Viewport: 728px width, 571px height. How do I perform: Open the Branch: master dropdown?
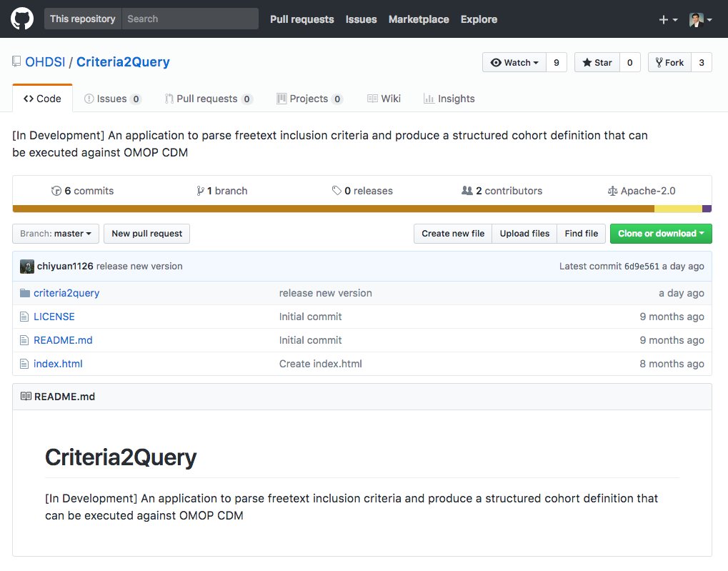click(56, 234)
